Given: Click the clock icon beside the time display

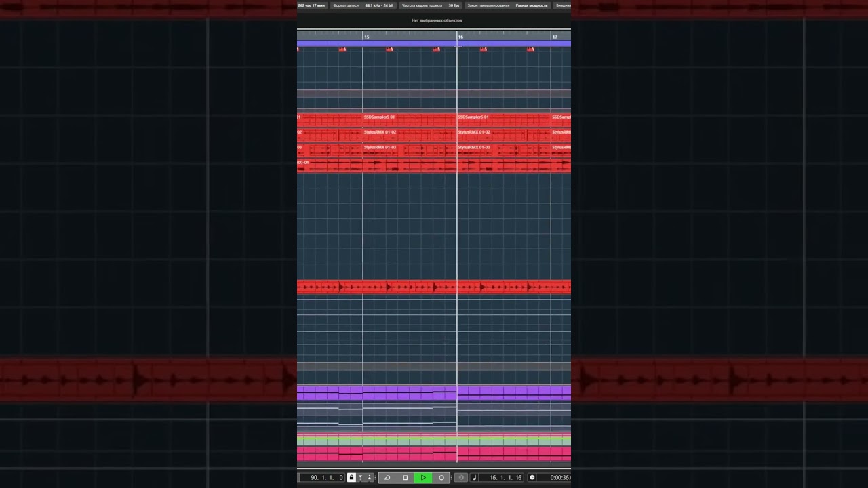Looking at the screenshot, I should [x=532, y=477].
